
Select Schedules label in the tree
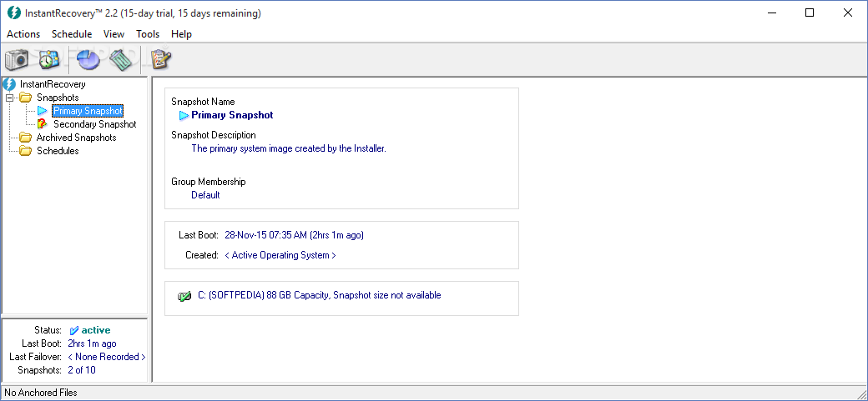click(58, 151)
